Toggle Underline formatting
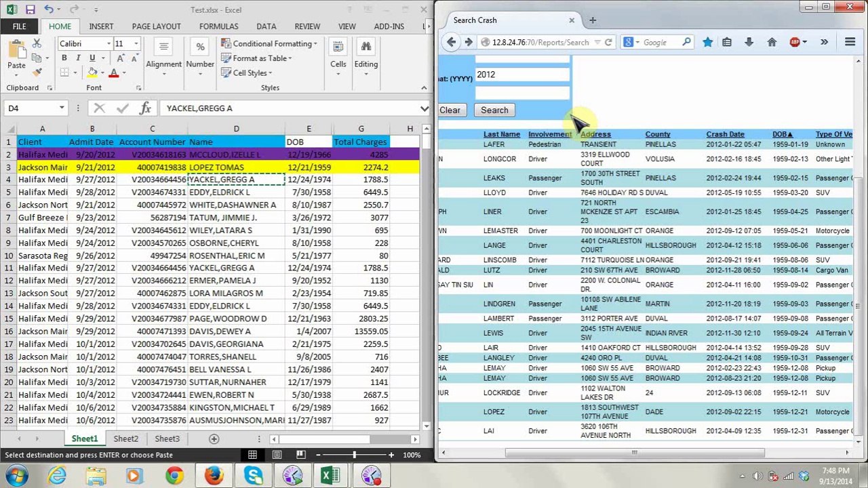The height and width of the screenshot is (488, 868). point(91,58)
